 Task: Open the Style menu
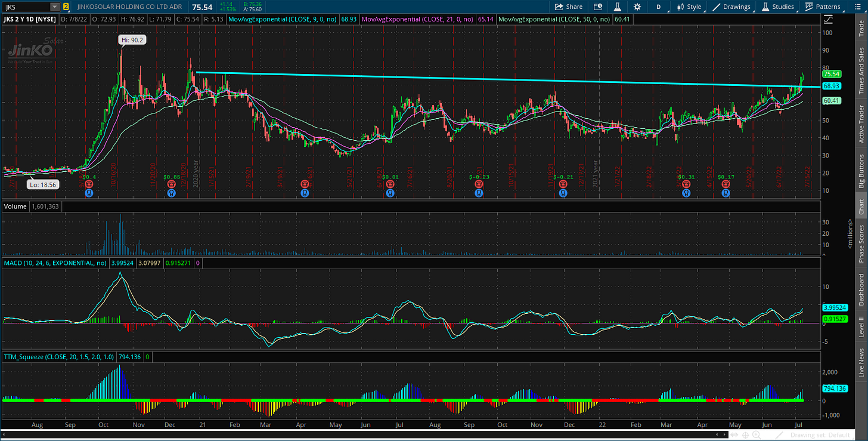(689, 7)
